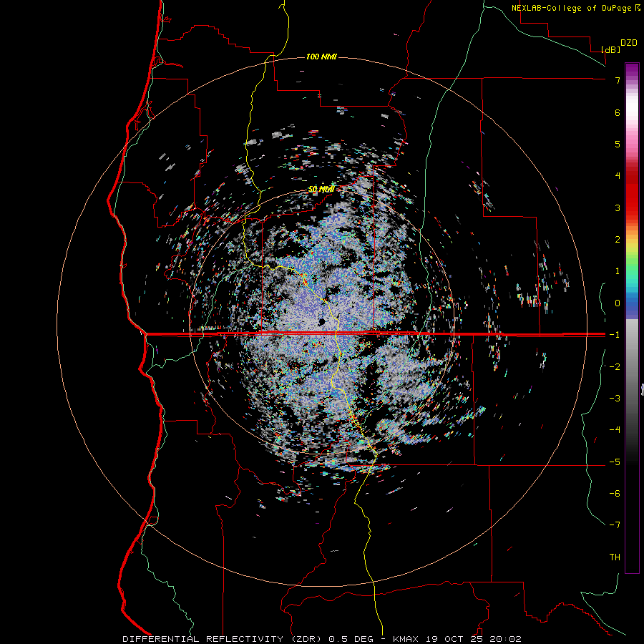Click the 1 value on the scale

pos(618,271)
